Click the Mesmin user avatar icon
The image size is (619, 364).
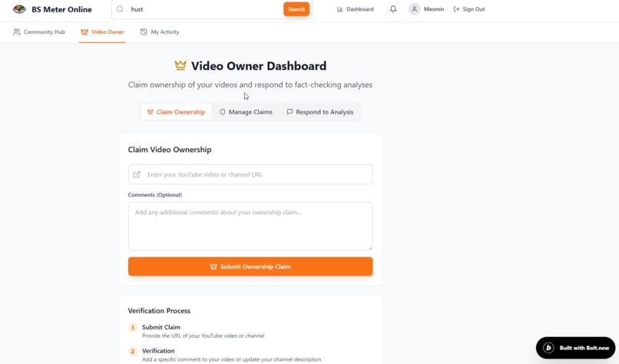pos(414,9)
